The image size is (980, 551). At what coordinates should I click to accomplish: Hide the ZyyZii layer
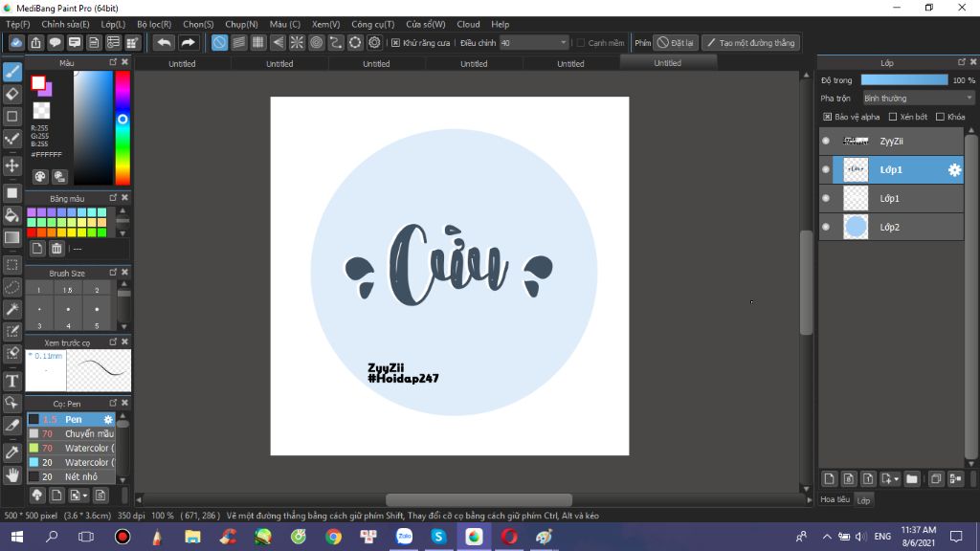pyautogui.click(x=826, y=142)
